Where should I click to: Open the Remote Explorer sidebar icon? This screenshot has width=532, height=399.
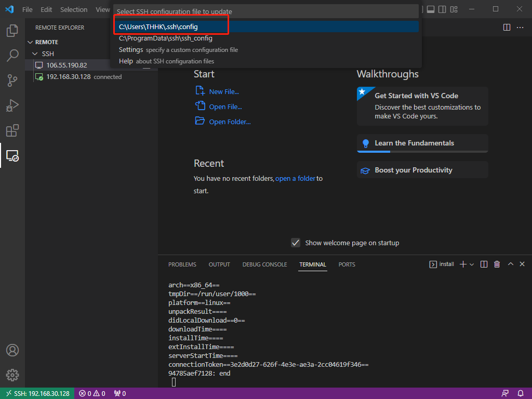click(x=12, y=155)
